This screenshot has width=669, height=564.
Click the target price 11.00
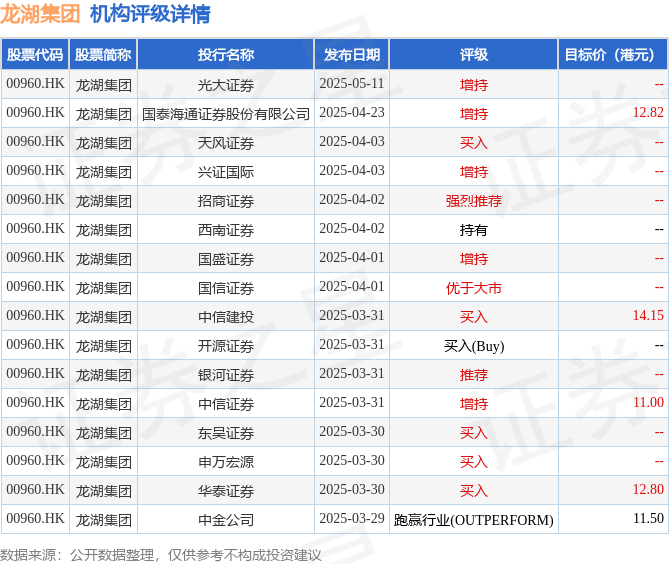(648, 403)
